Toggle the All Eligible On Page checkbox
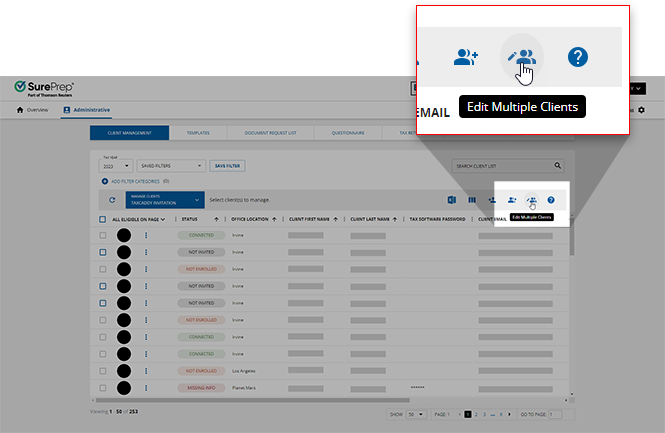Image resolution: width=665 pixels, height=433 pixels. (x=102, y=219)
